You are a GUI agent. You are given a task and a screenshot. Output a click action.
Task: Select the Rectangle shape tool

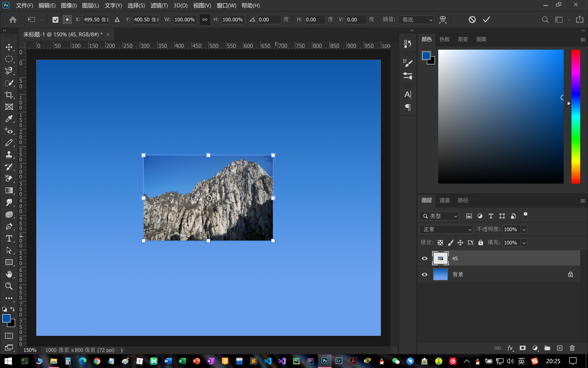tap(9, 262)
